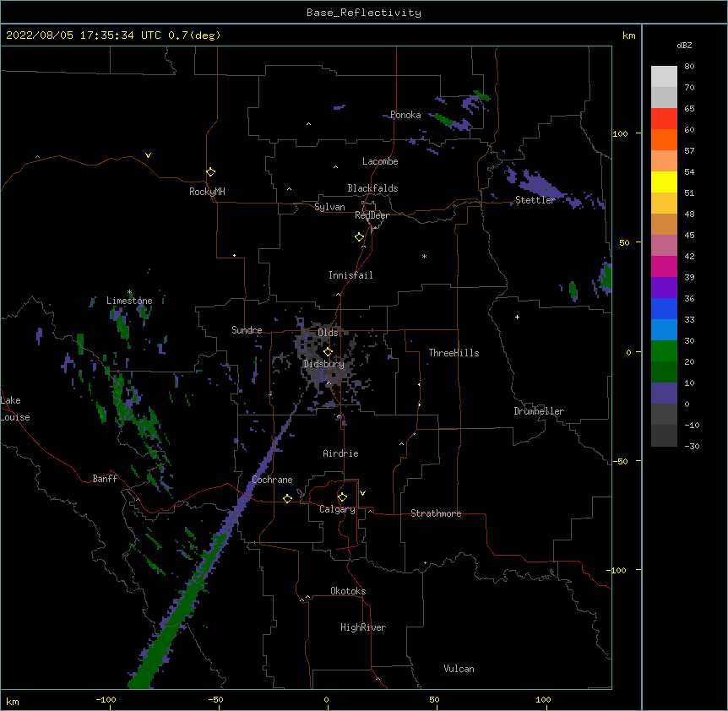This screenshot has width=728, height=711.
Task: Click the yellow diamond marker south of RedDeer
Action: [x=359, y=236]
